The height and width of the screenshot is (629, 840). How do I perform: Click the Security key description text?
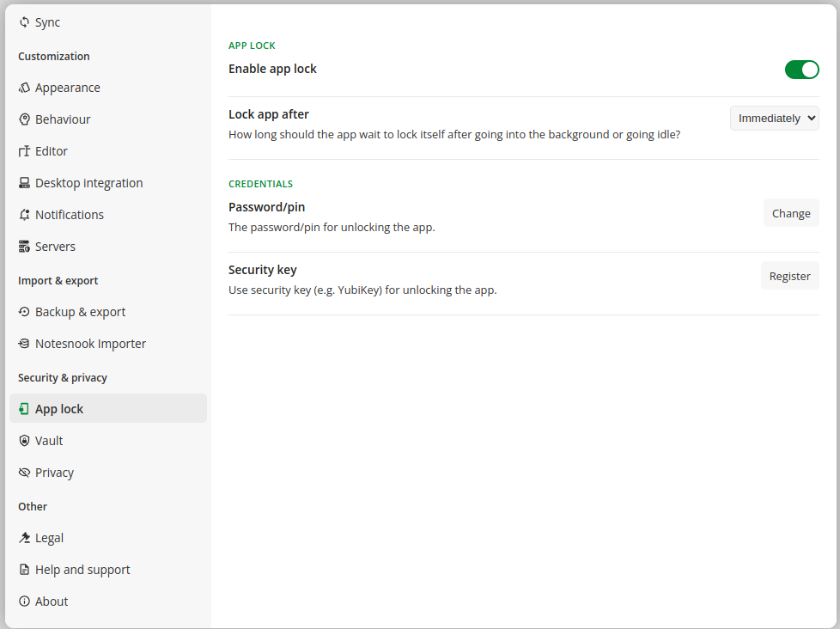[x=362, y=290]
